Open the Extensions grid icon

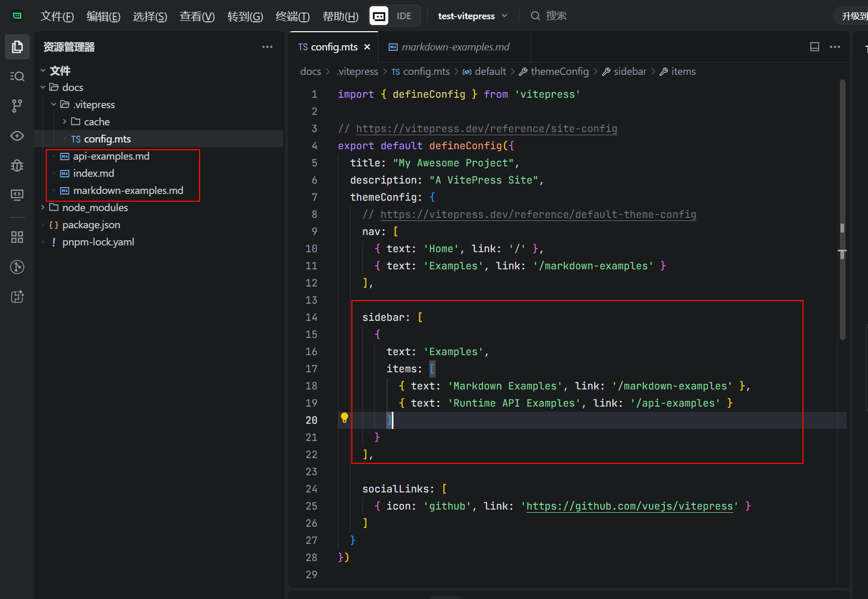coord(17,237)
